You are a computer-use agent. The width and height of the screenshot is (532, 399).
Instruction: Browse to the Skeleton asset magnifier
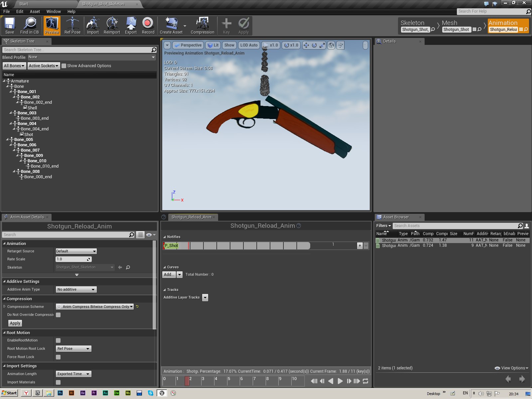point(433,29)
